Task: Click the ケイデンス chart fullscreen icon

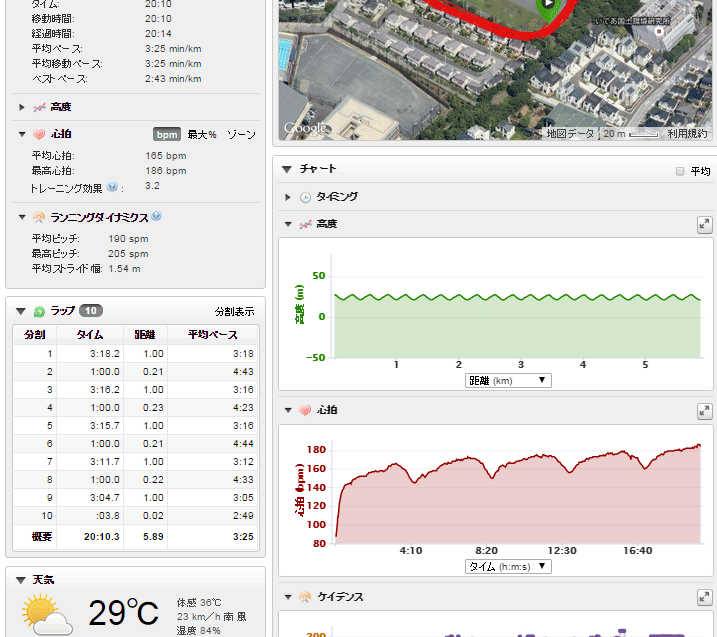Action: point(704,598)
